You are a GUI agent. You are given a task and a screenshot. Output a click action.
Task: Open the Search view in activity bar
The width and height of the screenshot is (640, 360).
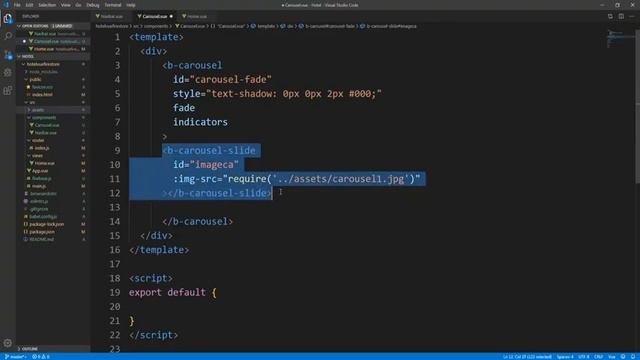8,36
